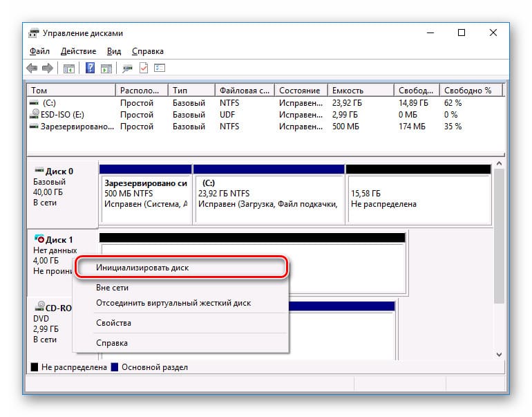
Task: Click the CD-ROM drive icon
Action: click(x=39, y=306)
